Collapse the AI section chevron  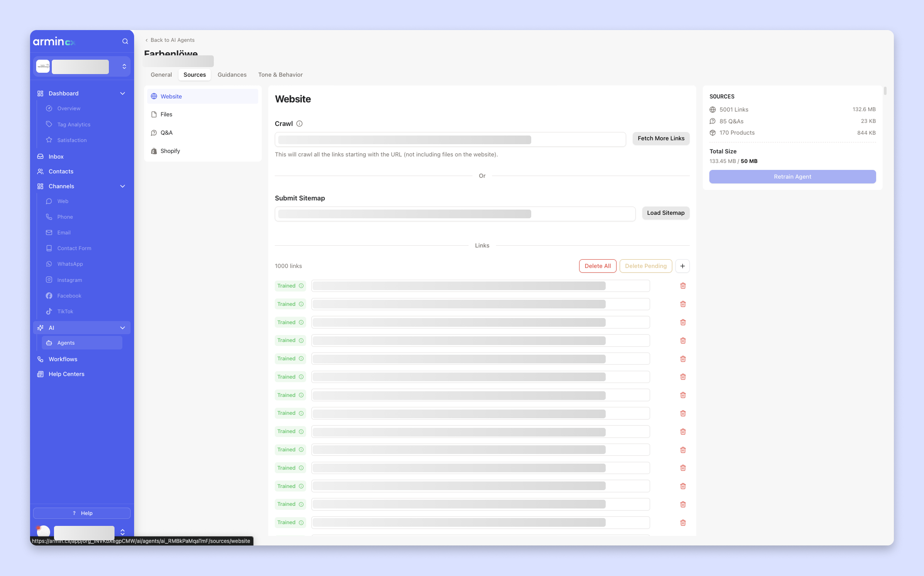coord(122,328)
